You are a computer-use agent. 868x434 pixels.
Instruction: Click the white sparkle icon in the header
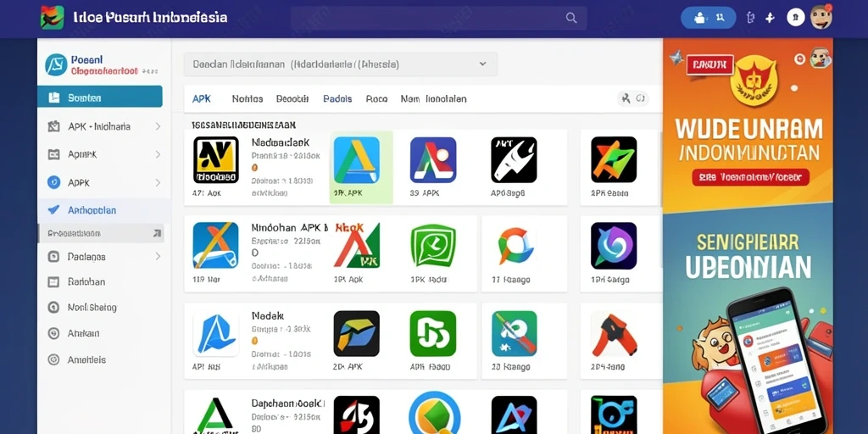pos(770,18)
